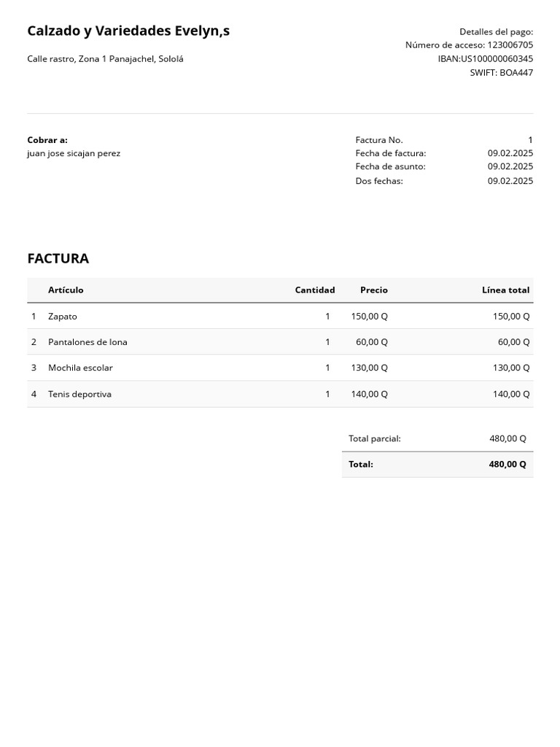Screen dimensions: 560x747
Task: Click the Calzado y Variedades Evelyn,s heading
Action: click(x=128, y=31)
